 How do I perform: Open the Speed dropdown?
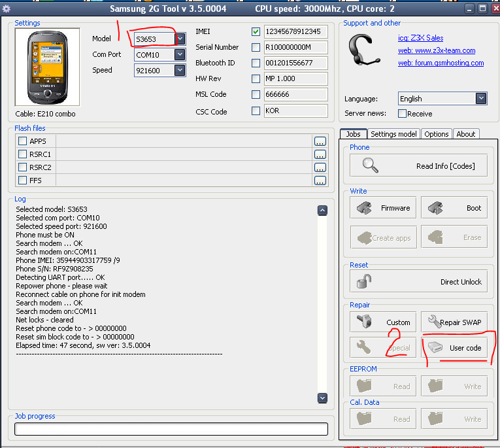(x=180, y=70)
